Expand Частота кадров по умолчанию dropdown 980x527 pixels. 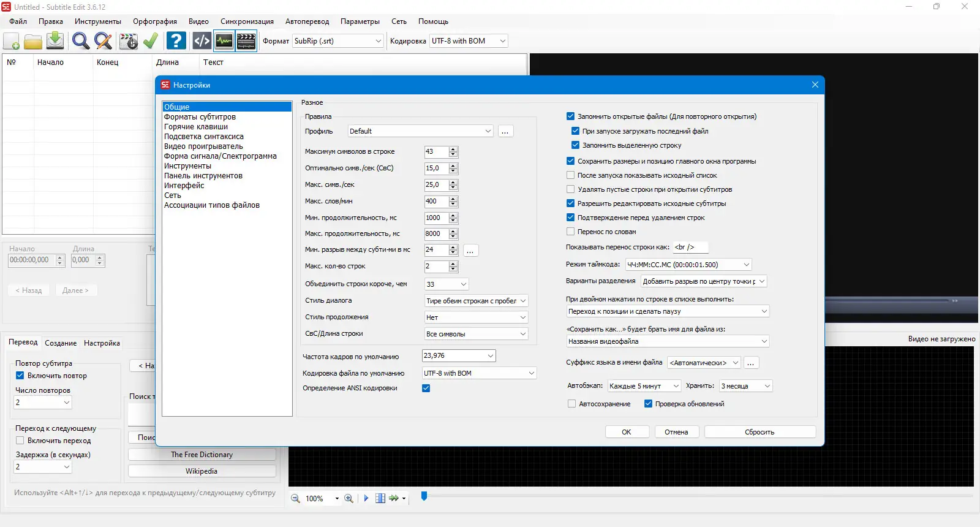pos(459,355)
